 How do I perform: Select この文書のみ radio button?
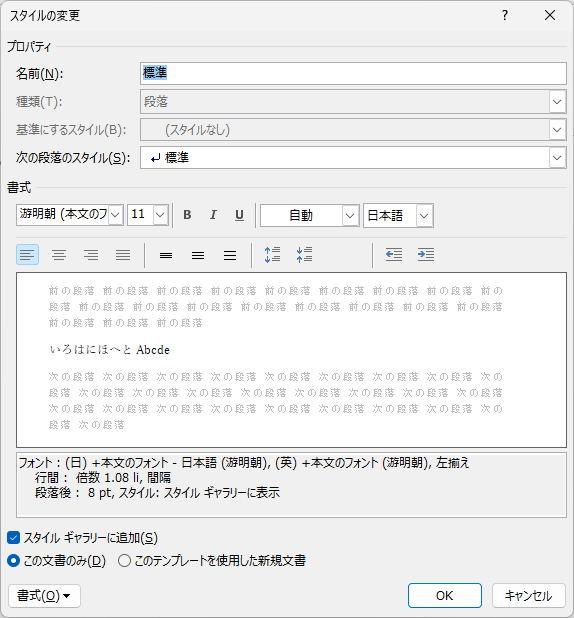[x=13, y=560]
